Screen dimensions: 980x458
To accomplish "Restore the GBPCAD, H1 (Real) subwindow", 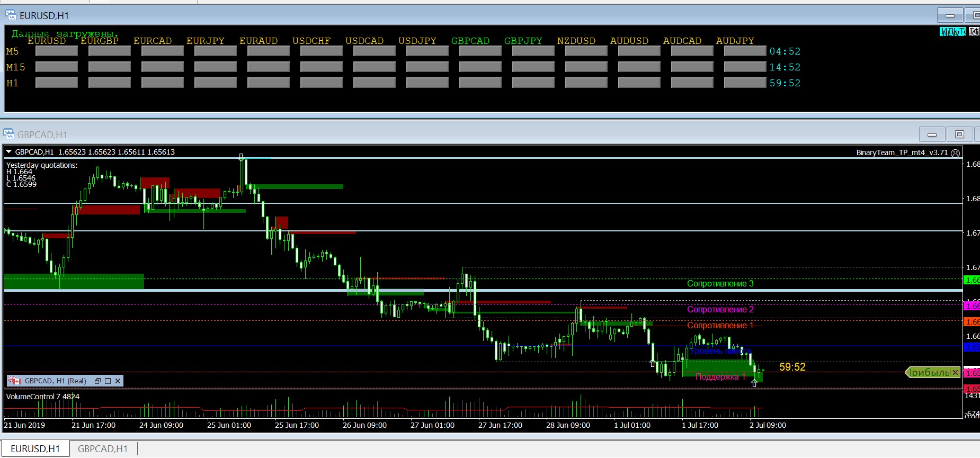I will (97, 381).
